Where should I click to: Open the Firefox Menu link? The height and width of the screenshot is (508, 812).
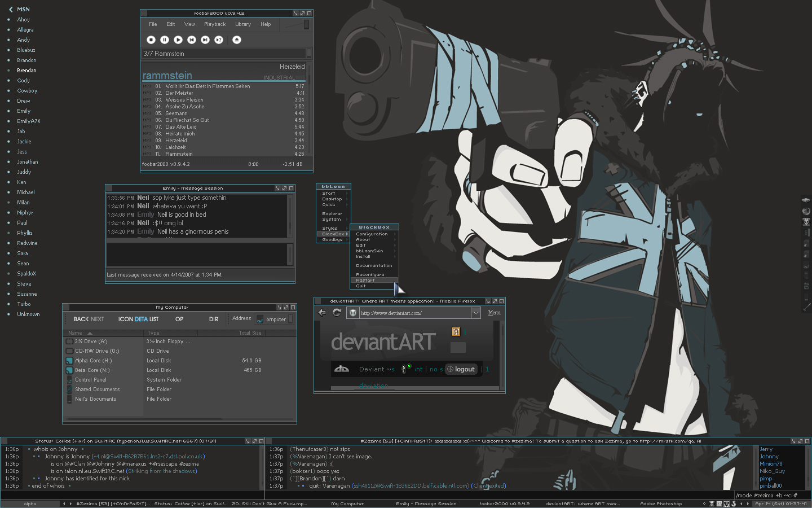(494, 313)
